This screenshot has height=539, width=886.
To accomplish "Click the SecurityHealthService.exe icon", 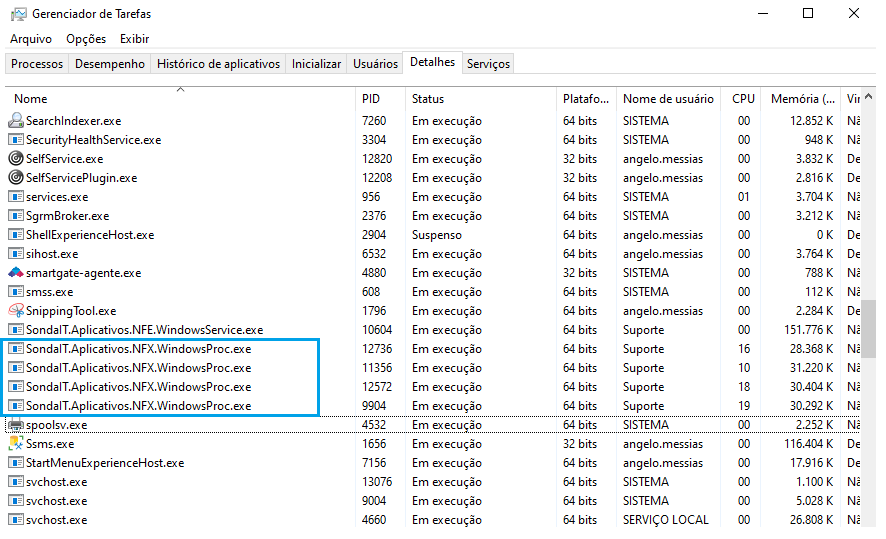I will click(x=16, y=140).
